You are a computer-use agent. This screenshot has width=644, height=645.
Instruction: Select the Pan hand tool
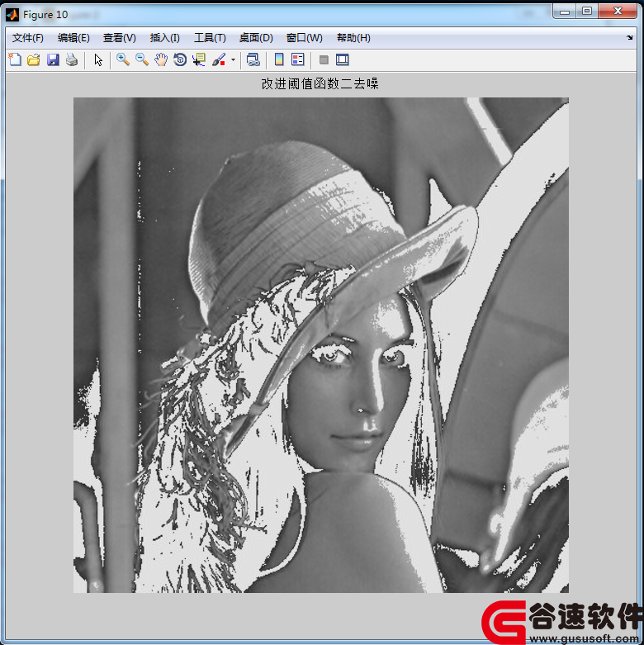tap(161, 59)
